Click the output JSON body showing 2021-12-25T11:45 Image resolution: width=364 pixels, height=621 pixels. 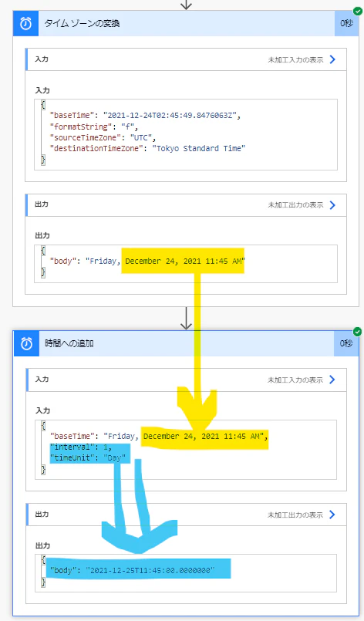(x=186, y=573)
